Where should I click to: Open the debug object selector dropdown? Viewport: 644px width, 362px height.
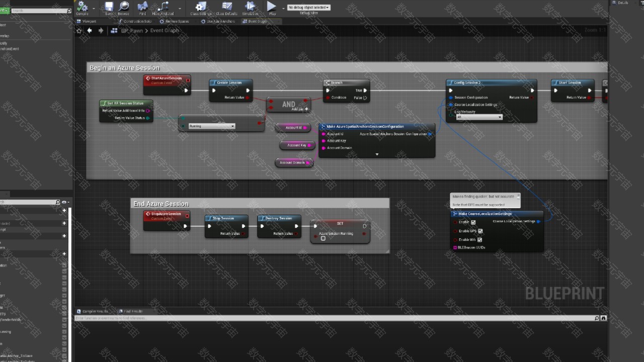(x=309, y=8)
